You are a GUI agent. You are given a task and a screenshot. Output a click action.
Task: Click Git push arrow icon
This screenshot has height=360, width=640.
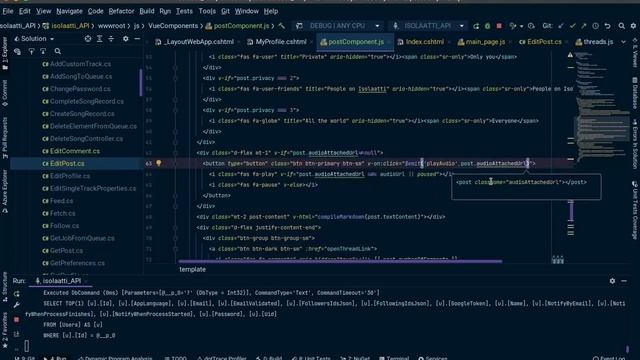tap(584, 26)
